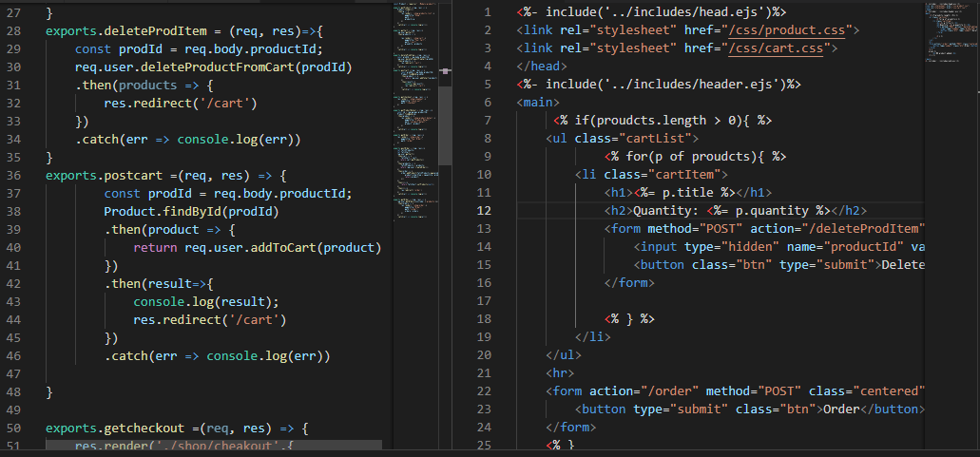The image size is (980, 457).
Task: Click <li class="cartItem"> tag
Action: 651,174
